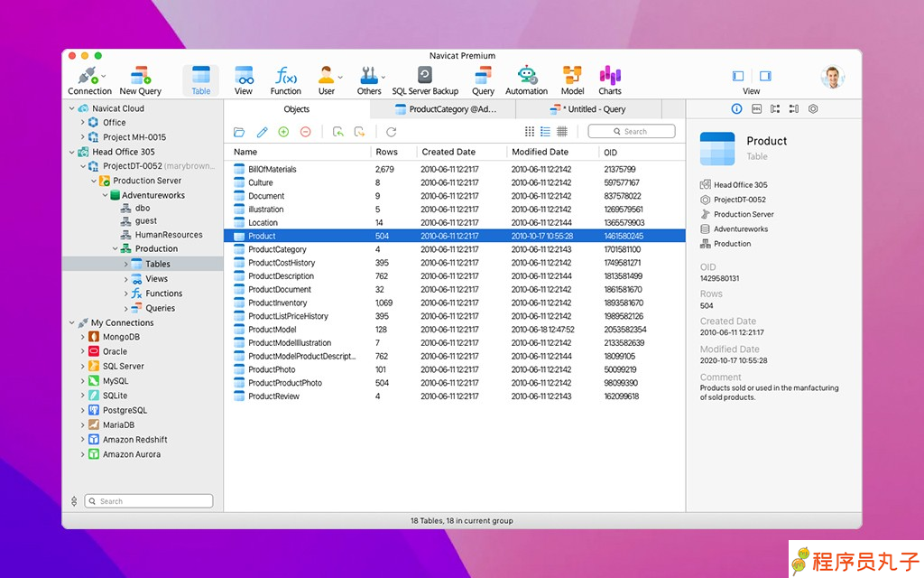Collapse the Production Server node
The width and height of the screenshot is (924, 578).
point(93,181)
